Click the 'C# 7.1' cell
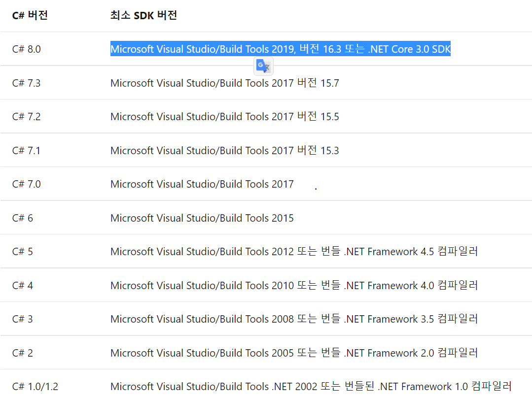The height and width of the screenshot is (396, 532). [x=26, y=151]
